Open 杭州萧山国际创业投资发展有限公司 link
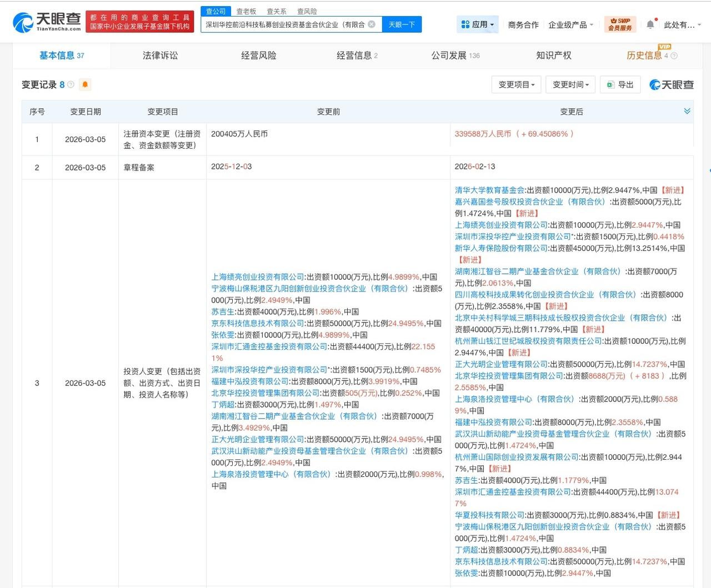The height and width of the screenshot is (588, 711). 517,457
